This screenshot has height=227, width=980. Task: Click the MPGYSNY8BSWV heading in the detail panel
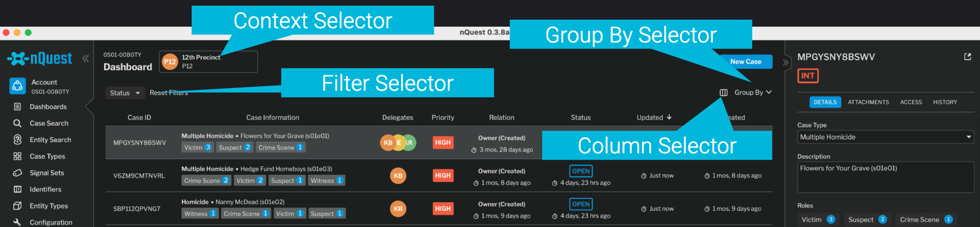coord(836,57)
